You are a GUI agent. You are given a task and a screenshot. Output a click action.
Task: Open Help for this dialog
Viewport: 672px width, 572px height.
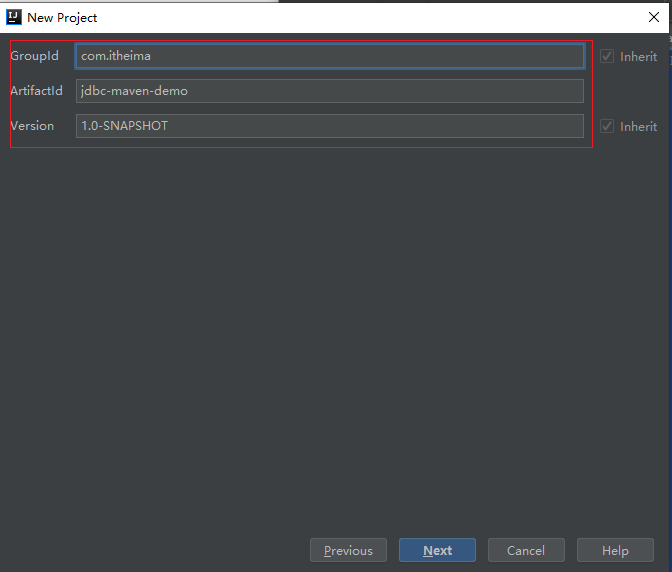615,550
